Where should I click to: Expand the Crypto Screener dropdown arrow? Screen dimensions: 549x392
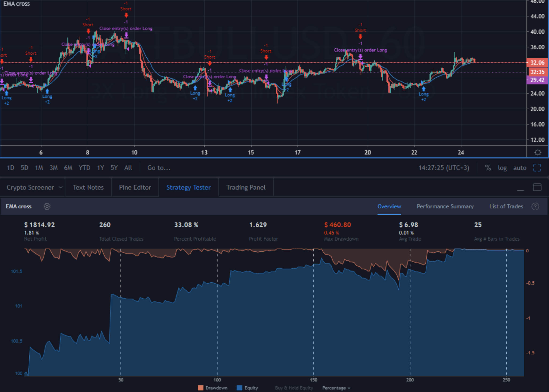tap(60, 187)
